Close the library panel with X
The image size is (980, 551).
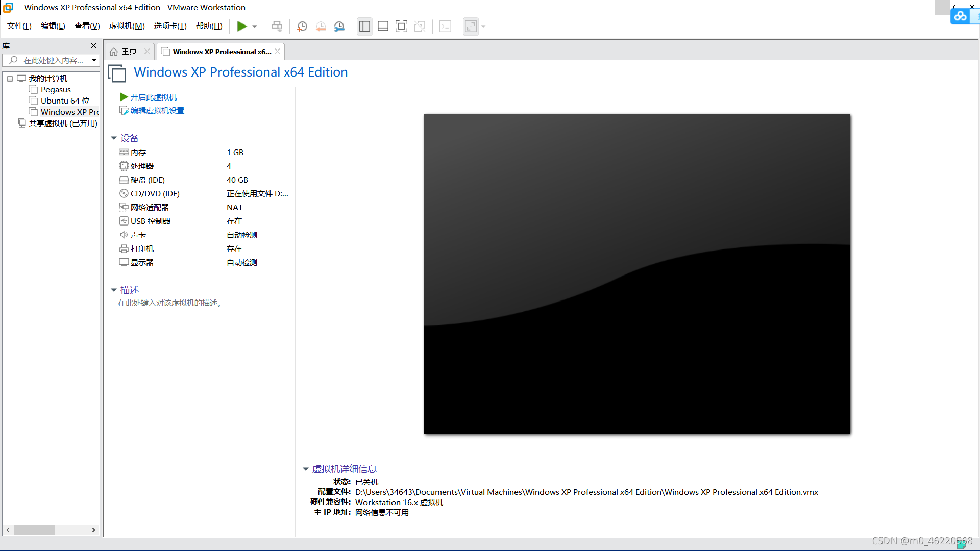click(93, 46)
